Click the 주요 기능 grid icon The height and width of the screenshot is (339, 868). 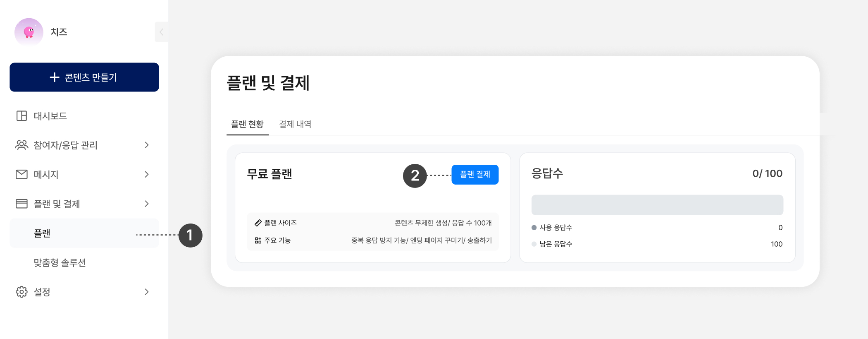coord(258,240)
